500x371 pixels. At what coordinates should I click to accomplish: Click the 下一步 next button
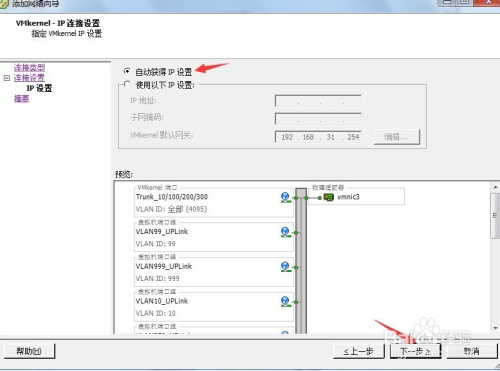[415, 351]
